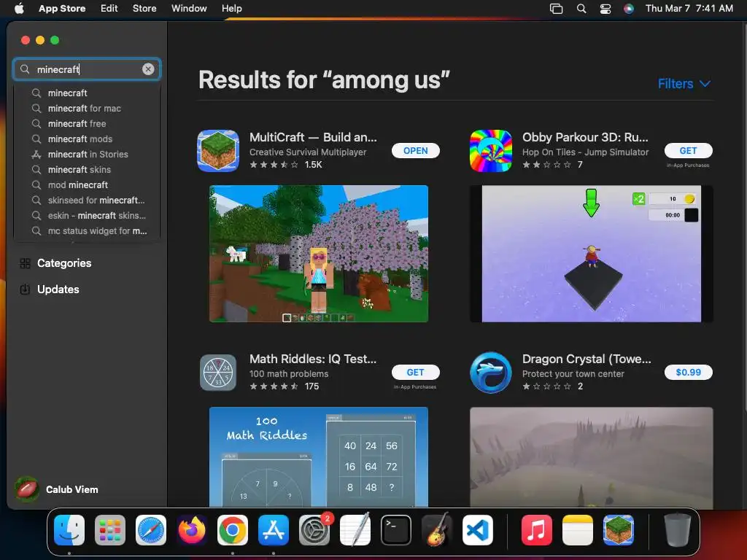Image resolution: width=747 pixels, height=560 pixels.
Task: Click the Math Riddles: IQ Test... title
Action: pos(313,359)
